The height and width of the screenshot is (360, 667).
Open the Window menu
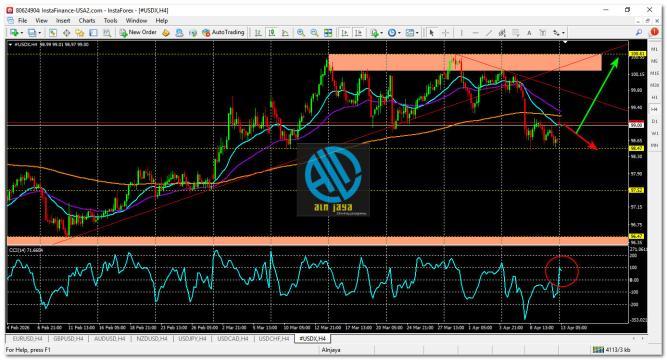136,20
